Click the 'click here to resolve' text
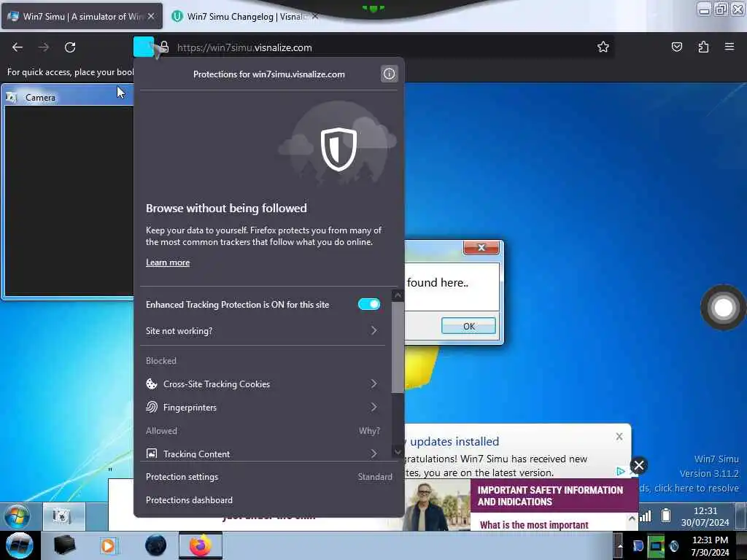Image resolution: width=747 pixels, height=560 pixels. click(x=697, y=488)
